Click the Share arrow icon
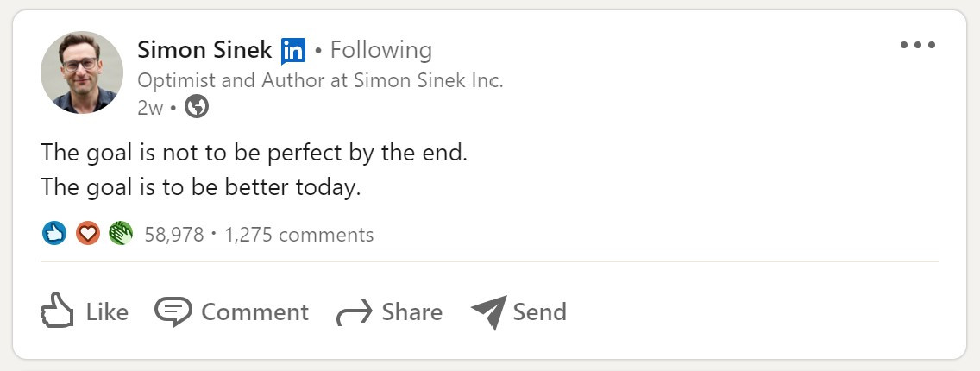 (354, 312)
